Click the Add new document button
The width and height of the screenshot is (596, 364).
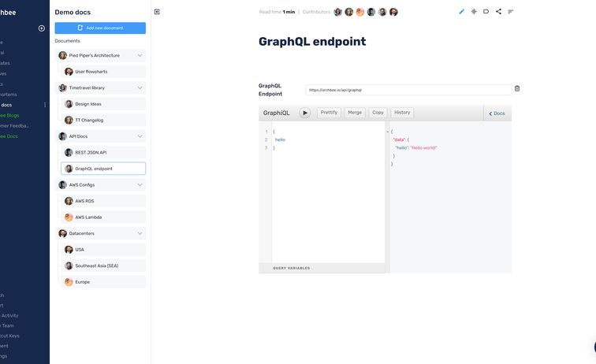[x=100, y=28]
